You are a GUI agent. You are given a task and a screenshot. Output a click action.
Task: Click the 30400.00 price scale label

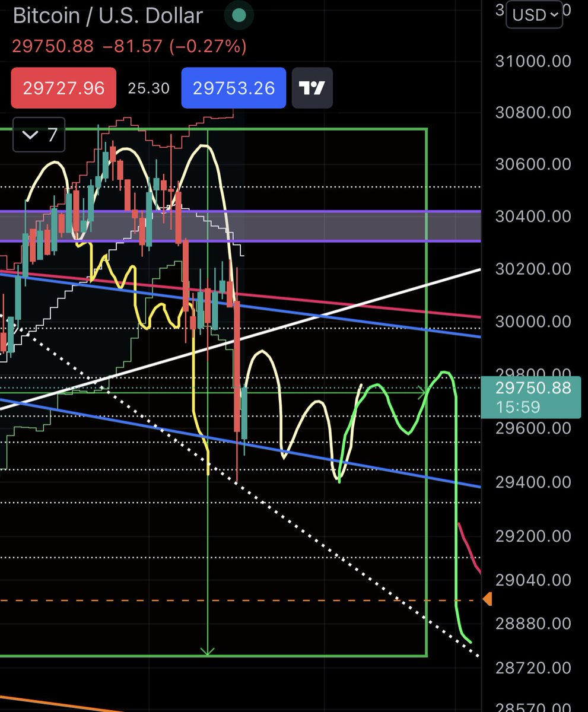click(532, 217)
